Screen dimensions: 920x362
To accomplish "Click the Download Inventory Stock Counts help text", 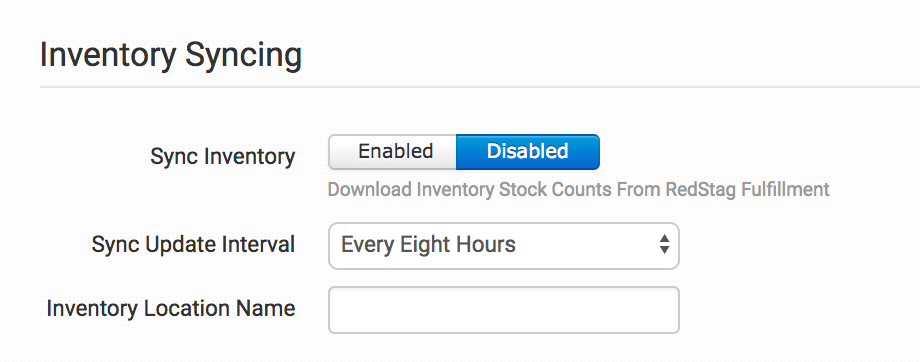I will (579, 190).
